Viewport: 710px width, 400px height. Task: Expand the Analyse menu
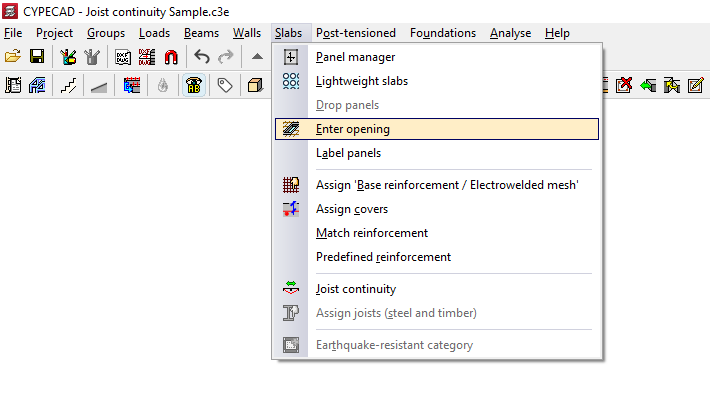510,33
